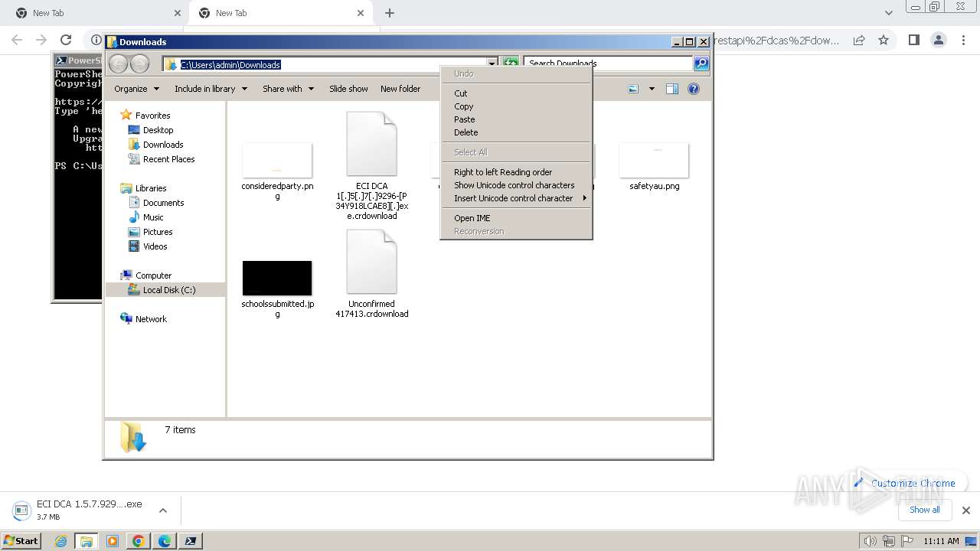Click the search magnifier in Downloads window
This screenshot has height=551, width=980.
[701, 64]
